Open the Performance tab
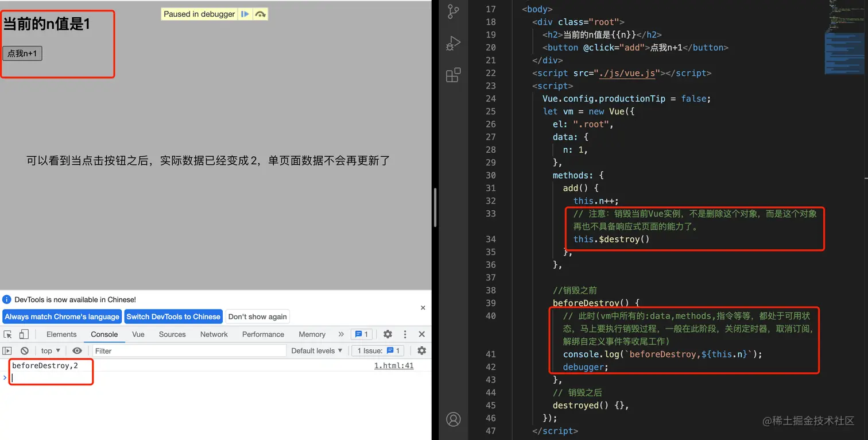This screenshot has height=440, width=868. point(263,334)
